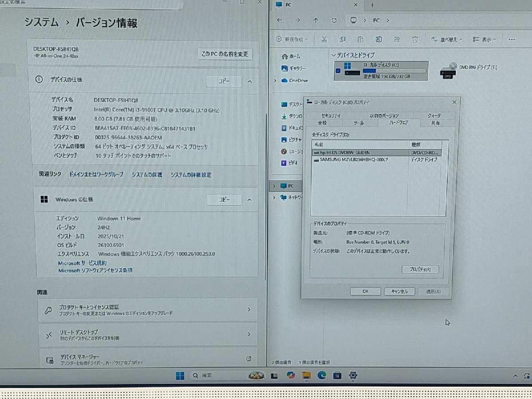This screenshot has width=532, height=399.
Task: Open the DVD RW drive (E:) icon
Action: click(x=449, y=70)
